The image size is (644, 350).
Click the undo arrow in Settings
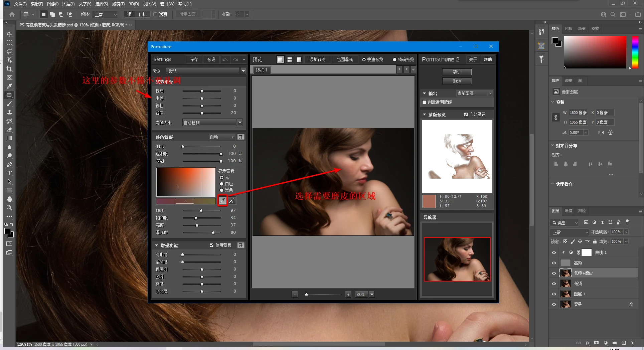click(225, 60)
